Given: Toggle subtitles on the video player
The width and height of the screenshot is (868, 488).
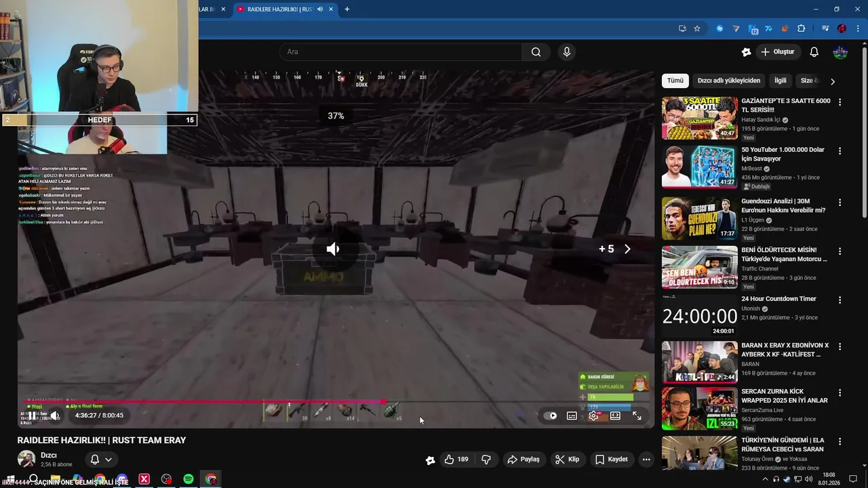Looking at the screenshot, I should [572, 416].
